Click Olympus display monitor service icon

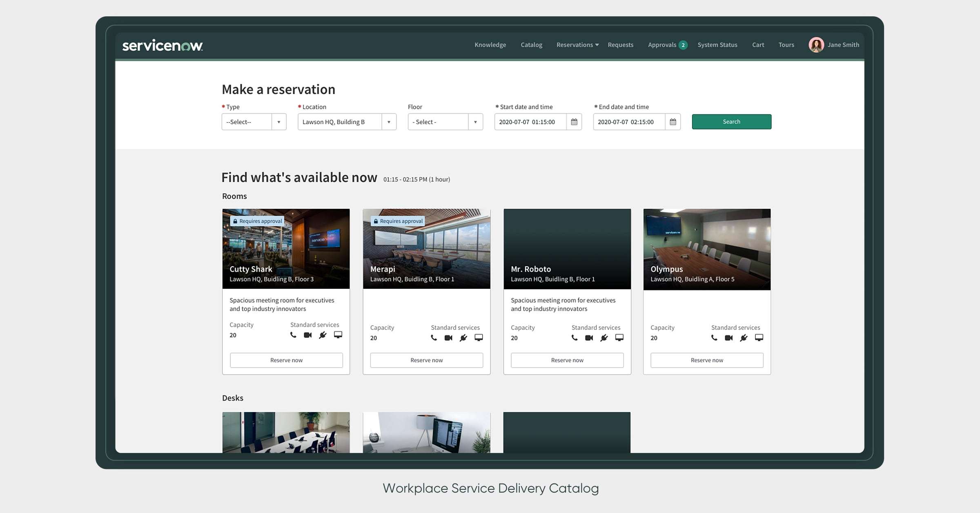tap(759, 338)
